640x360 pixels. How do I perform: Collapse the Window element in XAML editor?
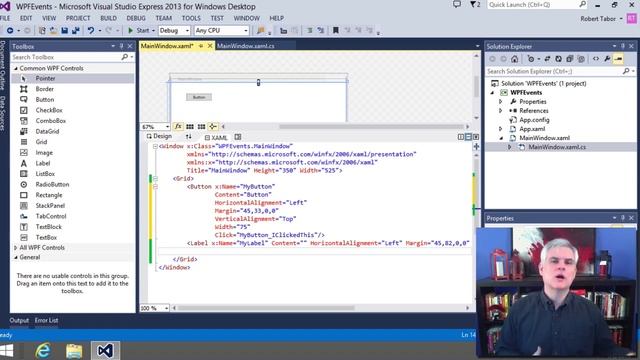pyautogui.click(x=155, y=146)
